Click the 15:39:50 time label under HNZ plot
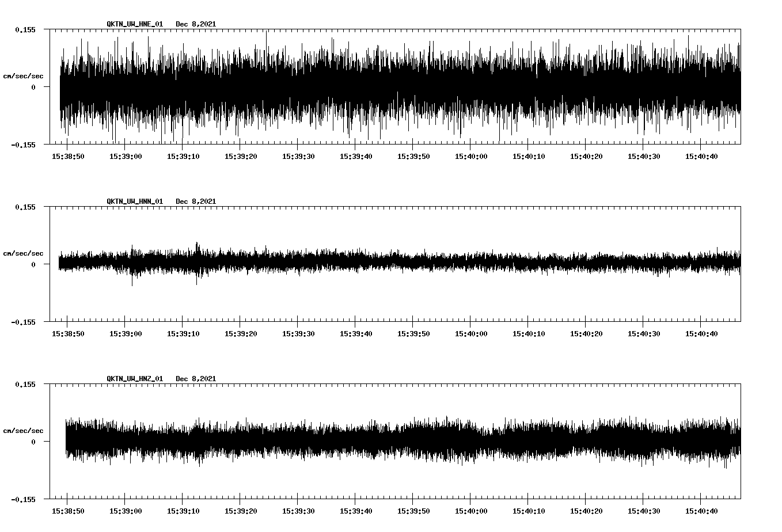This screenshot has height=532, width=782. (413, 511)
